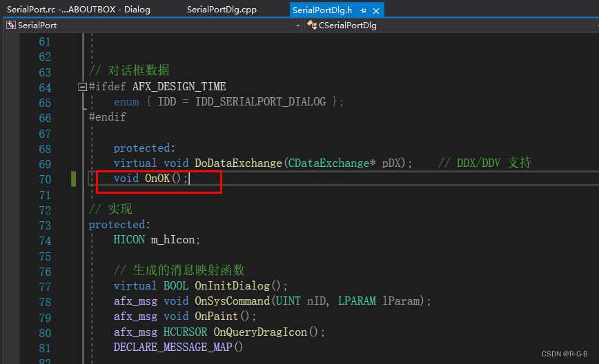This screenshot has height=364, width=599.
Task: Open the SerialPort project scope dropdown
Action: click(x=298, y=26)
